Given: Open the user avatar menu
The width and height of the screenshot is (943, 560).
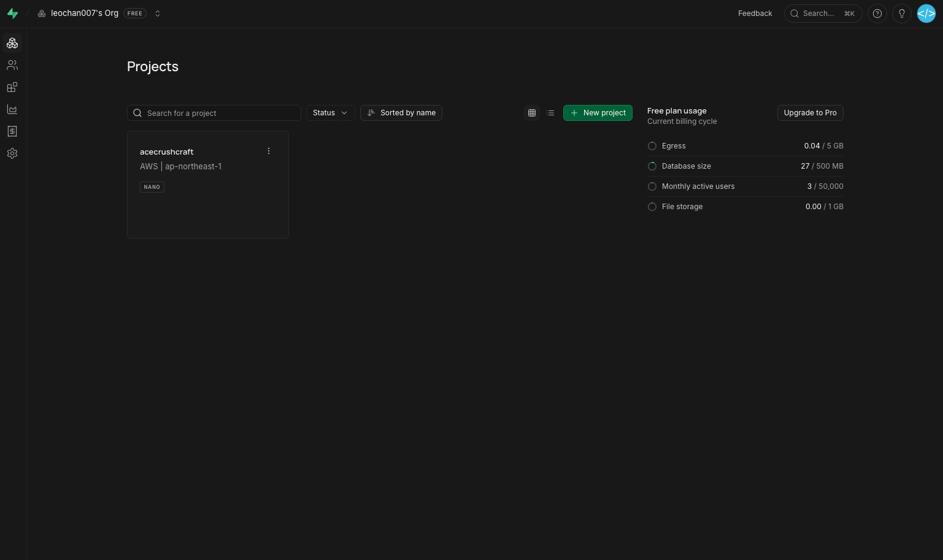Looking at the screenshot, I should point(926,13).
